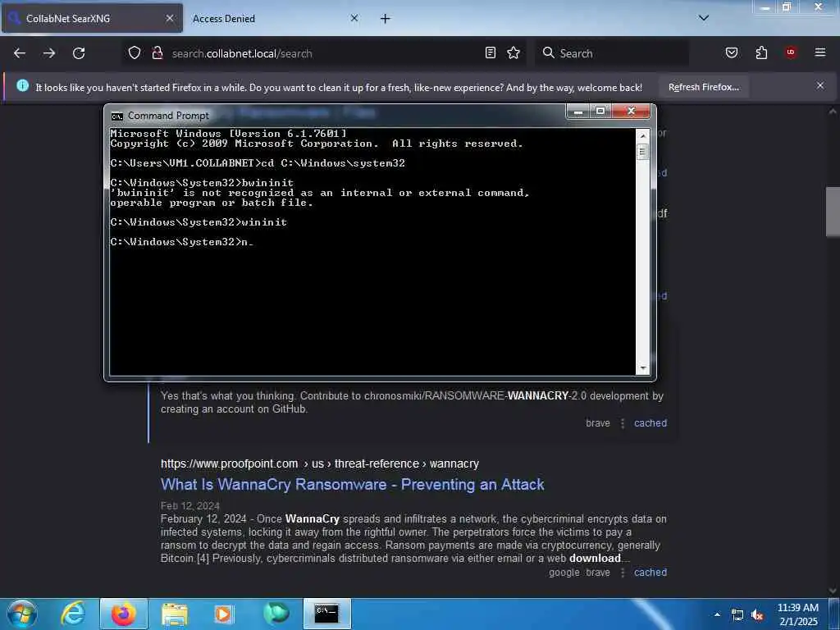Reload the current page
Viewport: 840px width, 630px height.
tap(79, 53)
